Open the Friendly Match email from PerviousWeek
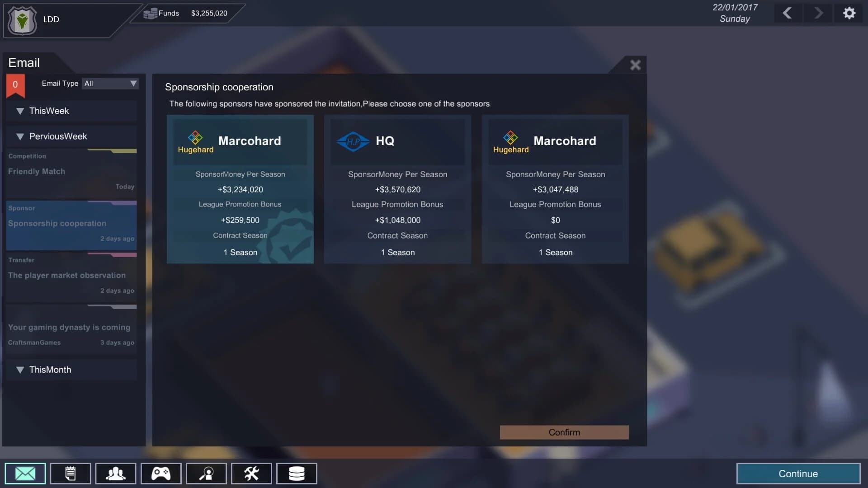The image size is (868, 488). point(71,171)
